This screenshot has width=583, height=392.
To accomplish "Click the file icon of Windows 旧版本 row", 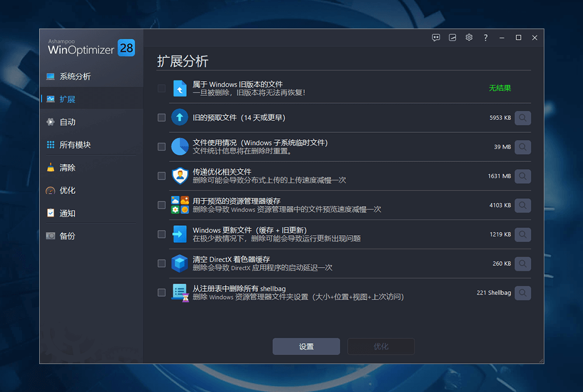I will (x=180, y=88).
